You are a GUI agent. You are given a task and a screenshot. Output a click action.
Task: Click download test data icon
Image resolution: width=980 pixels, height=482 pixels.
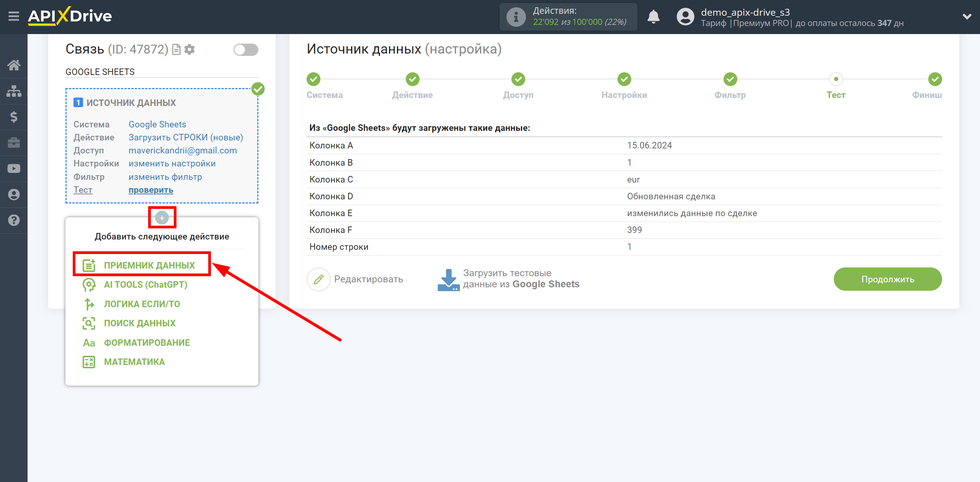click(x=449, y=280)
